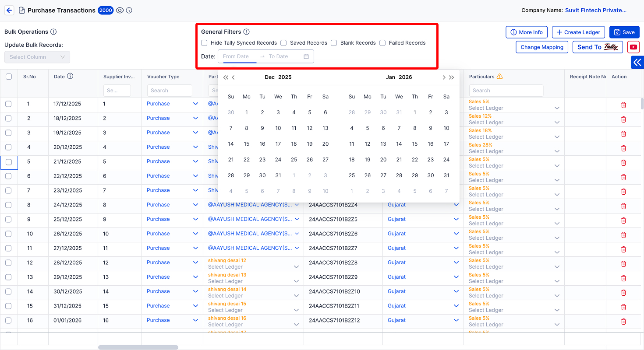This screenshot has width=644, height=350.
Task: Click the info icon next to Date column header
Action: pos(70,76)
